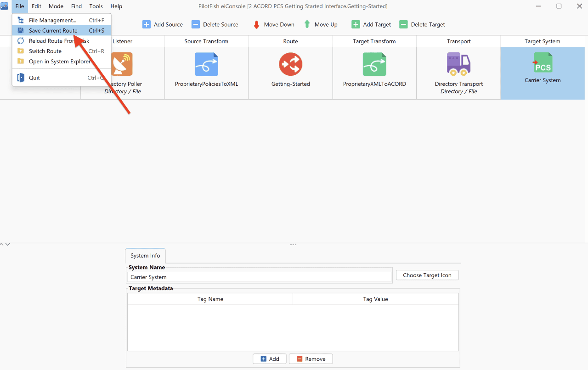Choose File Management... from the File menu
The height and width of the screenshot is (370, 588).
pyautogui.click(x=62, y=20)
